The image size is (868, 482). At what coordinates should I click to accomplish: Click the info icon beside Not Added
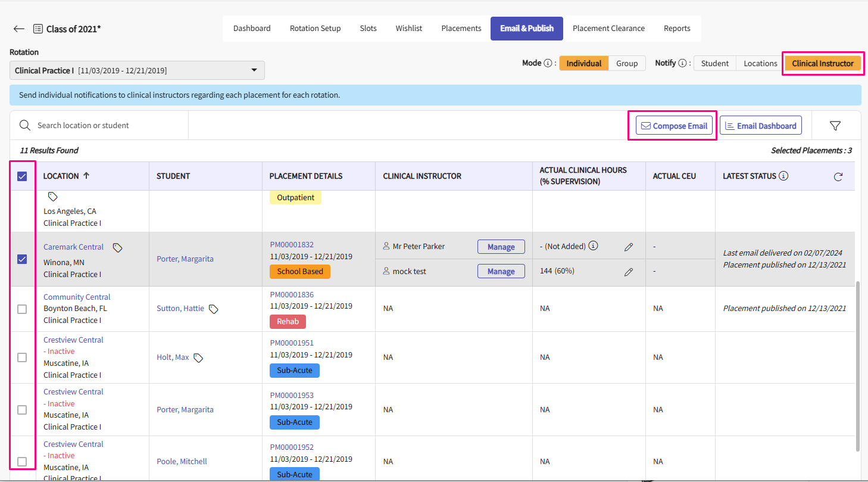click(x=593, y=246)
